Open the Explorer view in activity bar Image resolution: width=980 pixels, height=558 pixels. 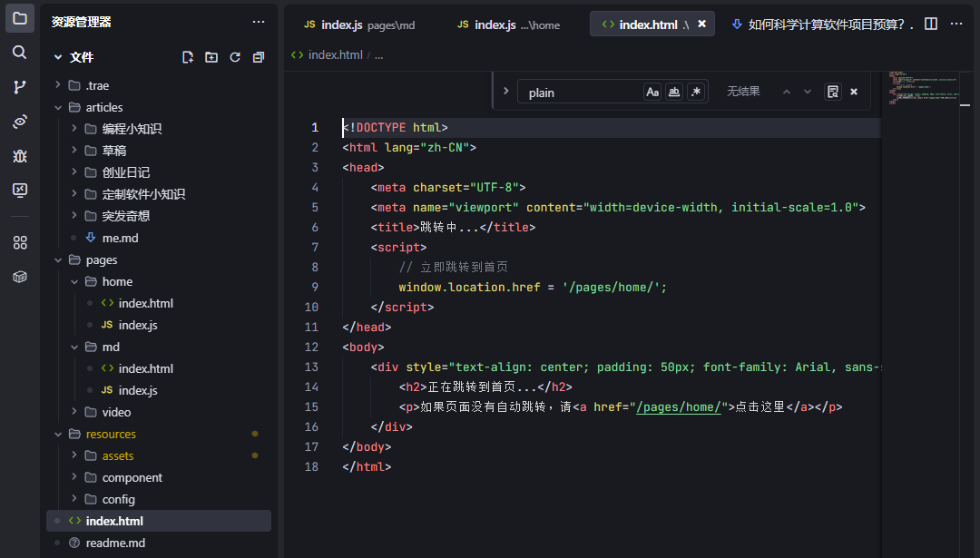[x=20, y=18]
